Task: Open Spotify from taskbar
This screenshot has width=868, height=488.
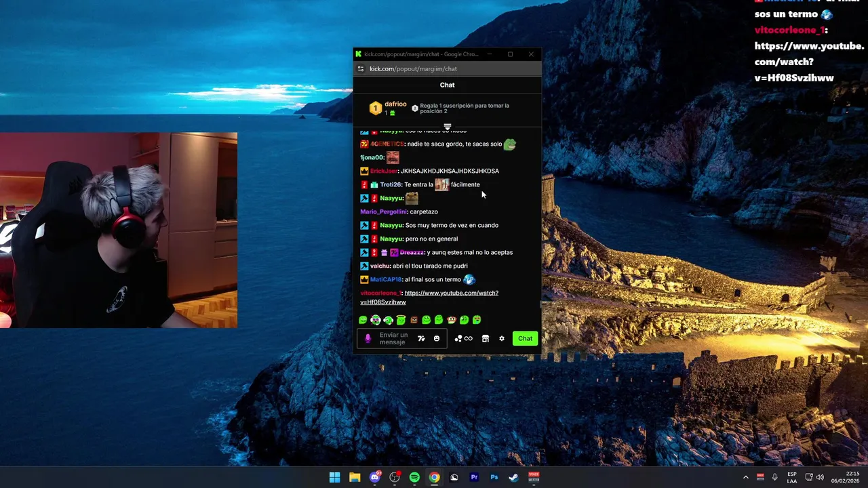Action: tap(414, 477)
